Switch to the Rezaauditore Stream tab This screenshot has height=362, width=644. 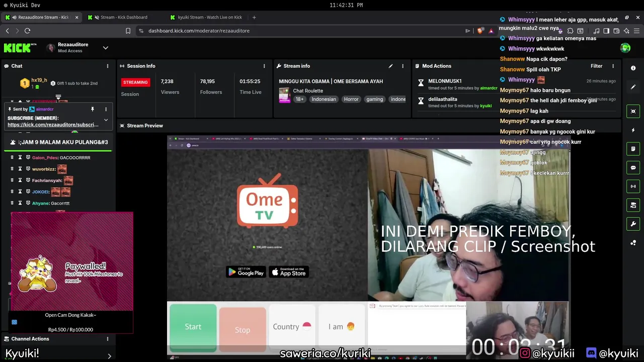click(x=42, y=17)
